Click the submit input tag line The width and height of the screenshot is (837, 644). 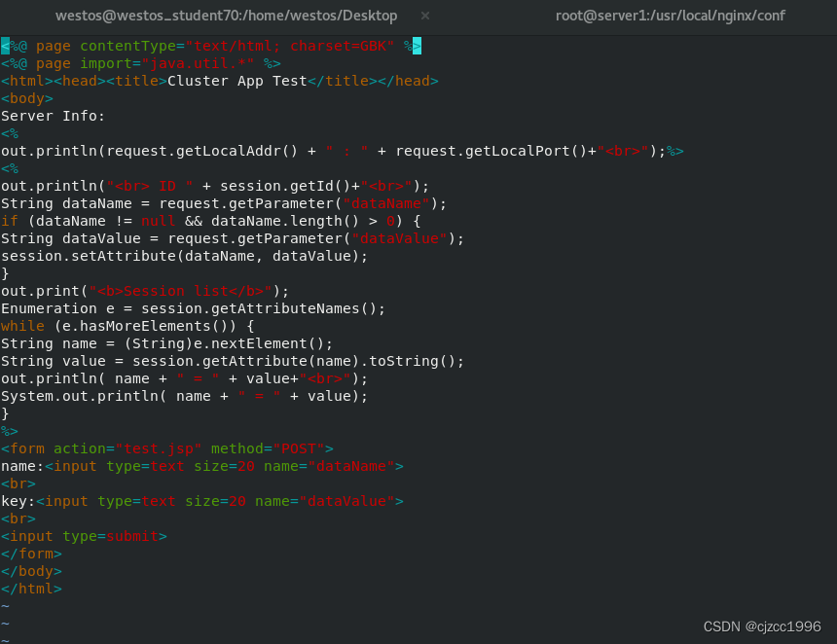(x=83, y=535)
